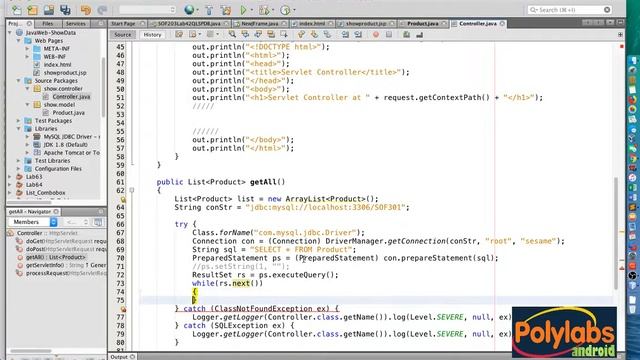This screenshot has width=640, height=360.
Task: Select the Lab63 project
Action: 34,177
